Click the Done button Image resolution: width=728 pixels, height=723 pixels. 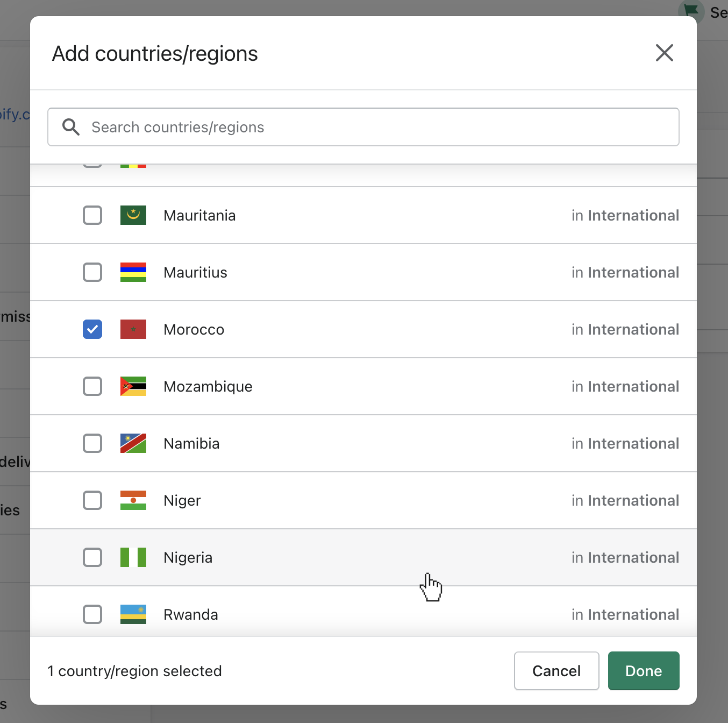pyautogui.click(x=643, y=671)
